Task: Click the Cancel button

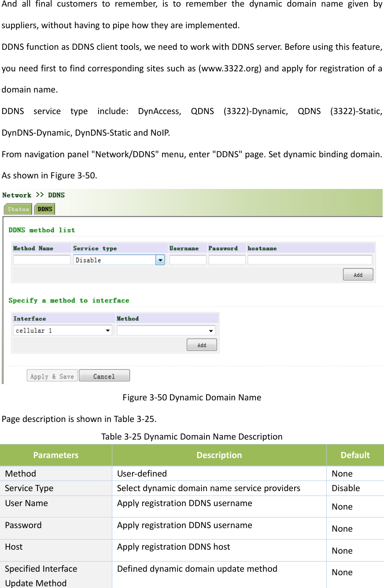Action: coord(104,376)
